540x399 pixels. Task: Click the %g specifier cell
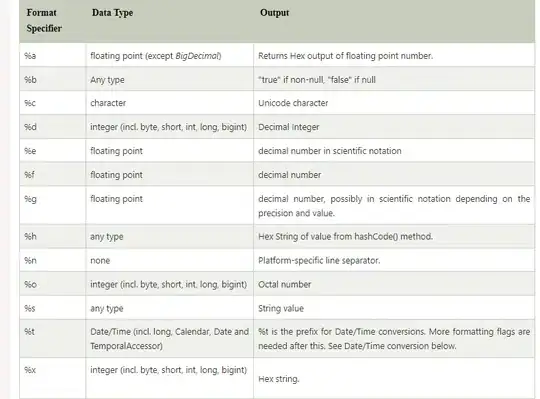(x=53, y=205)
